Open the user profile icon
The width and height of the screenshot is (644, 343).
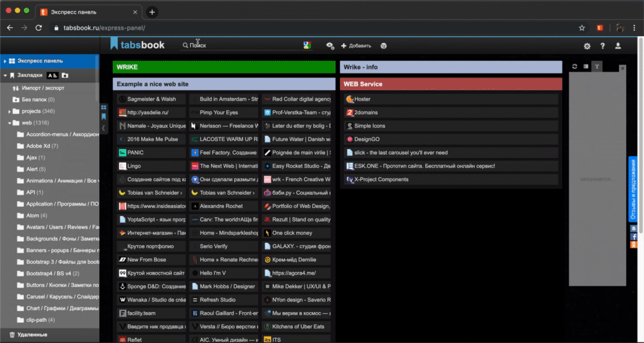click(618, 46)
